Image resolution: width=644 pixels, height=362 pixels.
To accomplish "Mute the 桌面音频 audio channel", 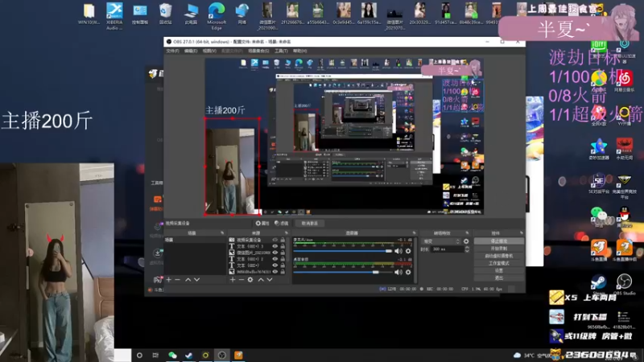I will point(398,272).
